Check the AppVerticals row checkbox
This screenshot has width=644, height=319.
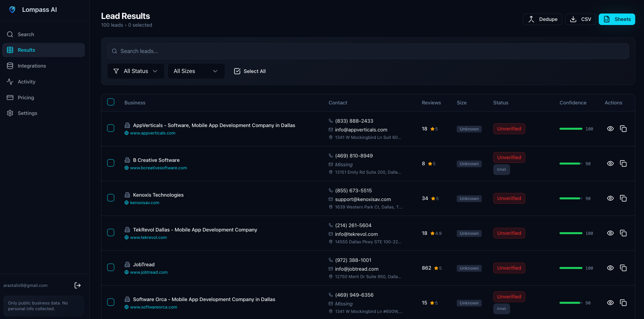coord(111,128)
